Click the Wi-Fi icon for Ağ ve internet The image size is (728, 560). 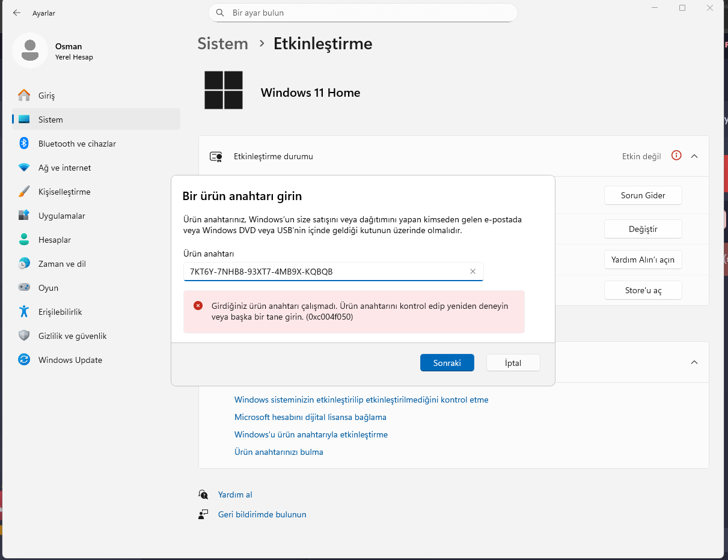pos(24,168)
